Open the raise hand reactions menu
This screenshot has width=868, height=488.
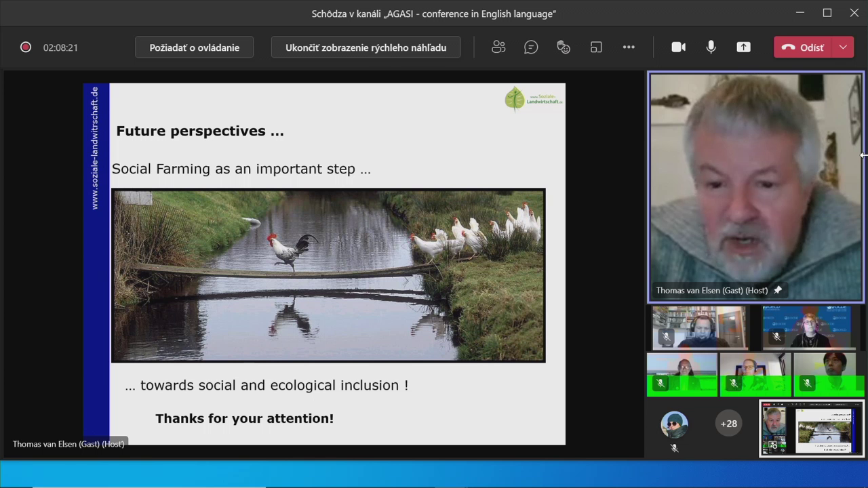click(x=564, y=47)
